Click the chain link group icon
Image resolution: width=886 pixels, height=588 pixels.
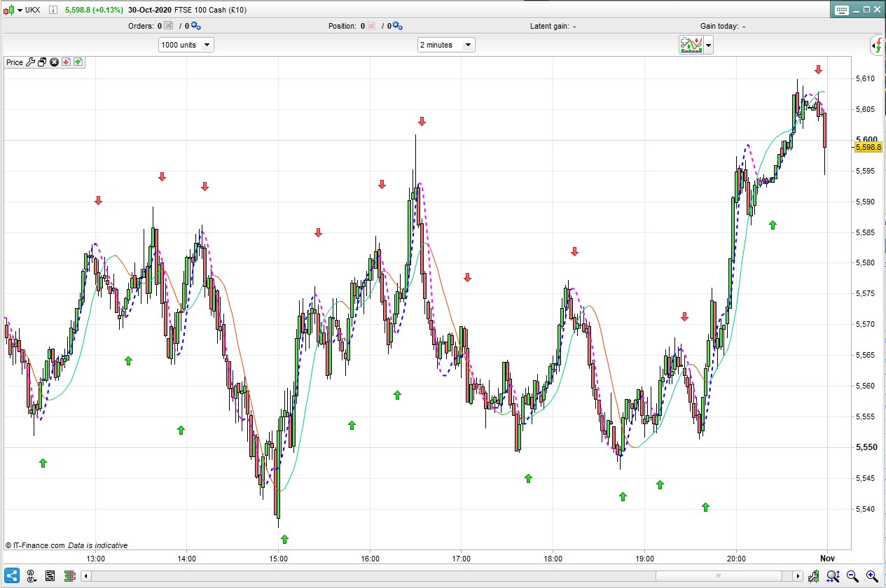click(32, 576)
